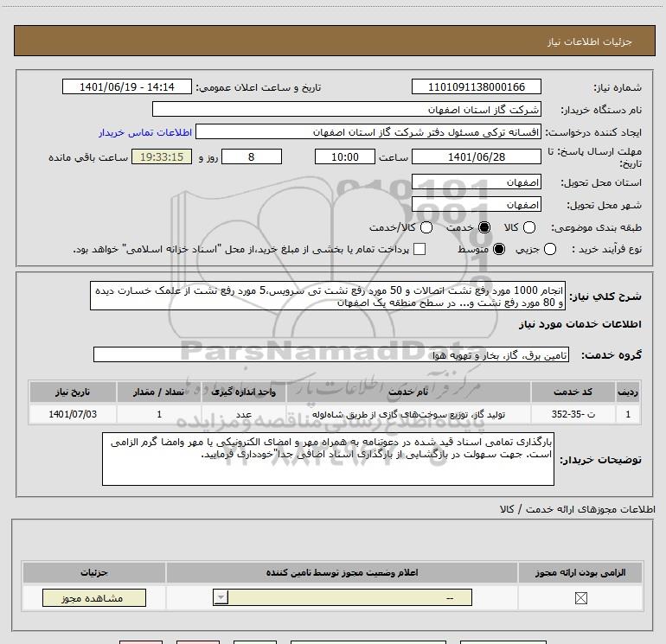The height and width of the screenshot is (644, 666).
Task: Click the delivery province field اصفهان
Action: 477,182
